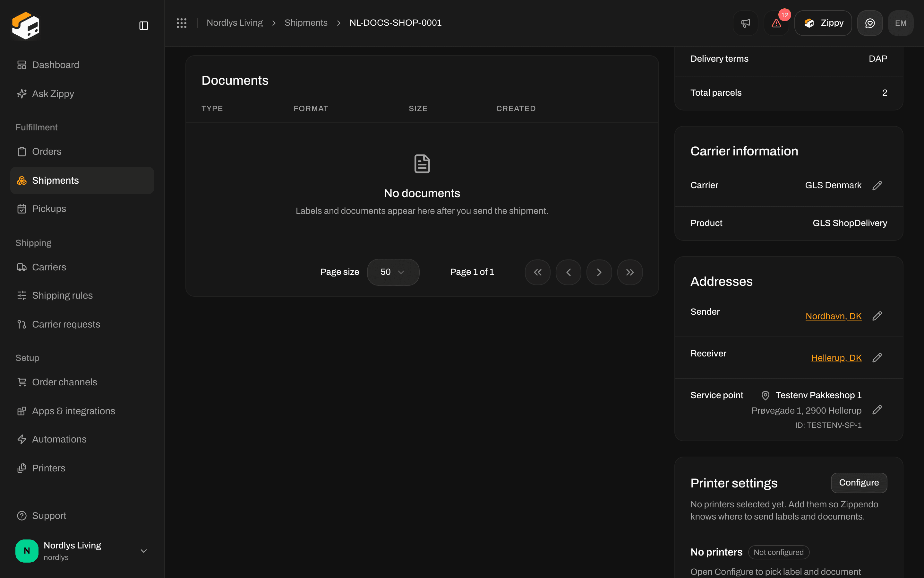
Task: Go to Shipments breadcrumb
Action: coord(306,23)
